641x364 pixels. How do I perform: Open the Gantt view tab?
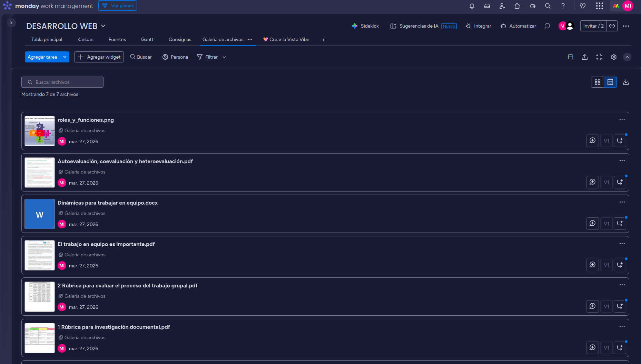(147, 39)
